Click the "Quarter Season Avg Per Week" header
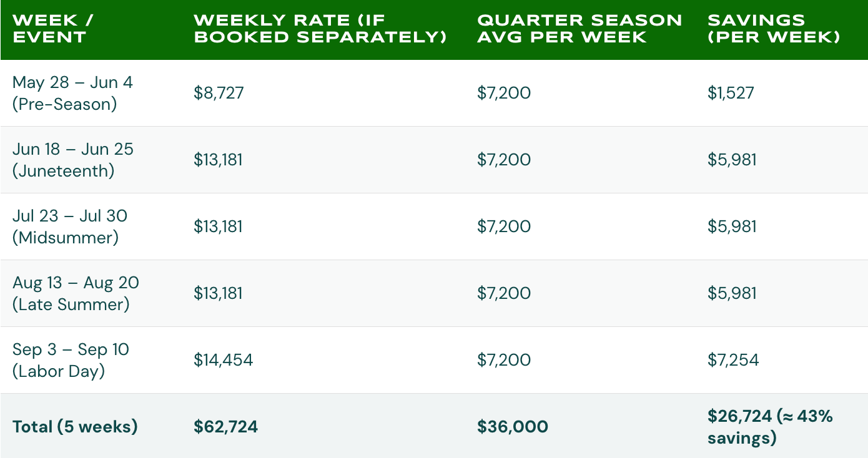Viewport: 868px width, 458px height. (579, 29)
